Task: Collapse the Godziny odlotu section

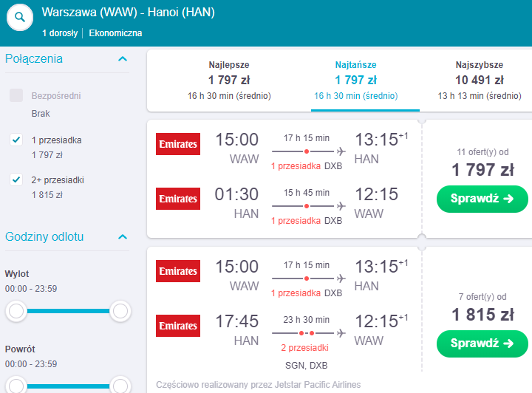Action: point(123,237)
